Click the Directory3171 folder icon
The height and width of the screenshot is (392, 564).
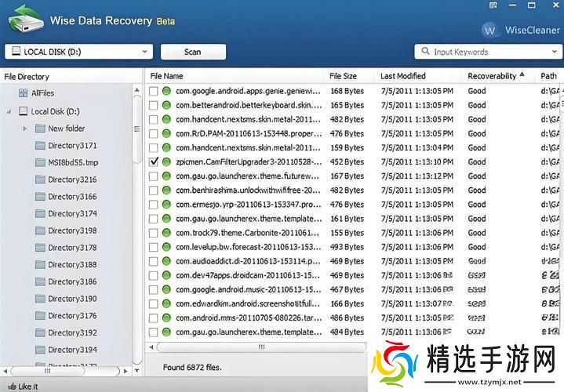pyautogui.click(x=40, y=146)
